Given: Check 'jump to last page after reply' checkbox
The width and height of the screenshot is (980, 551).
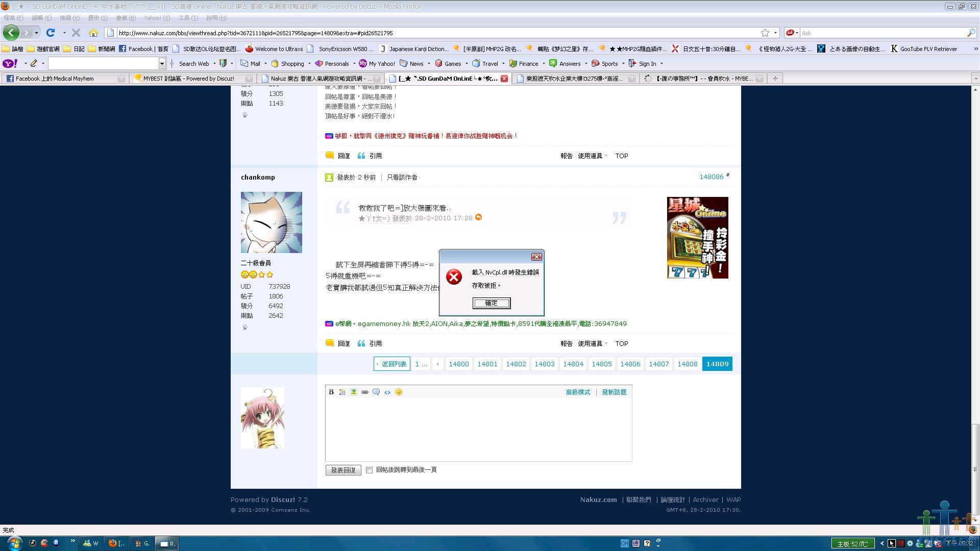Looking at the screenshot, I should tap(369, 470).
